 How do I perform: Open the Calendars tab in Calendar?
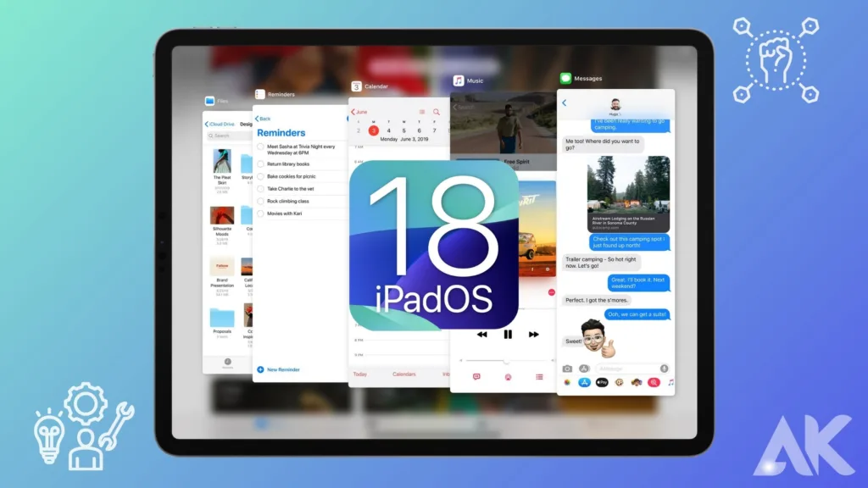pos(404,374)
